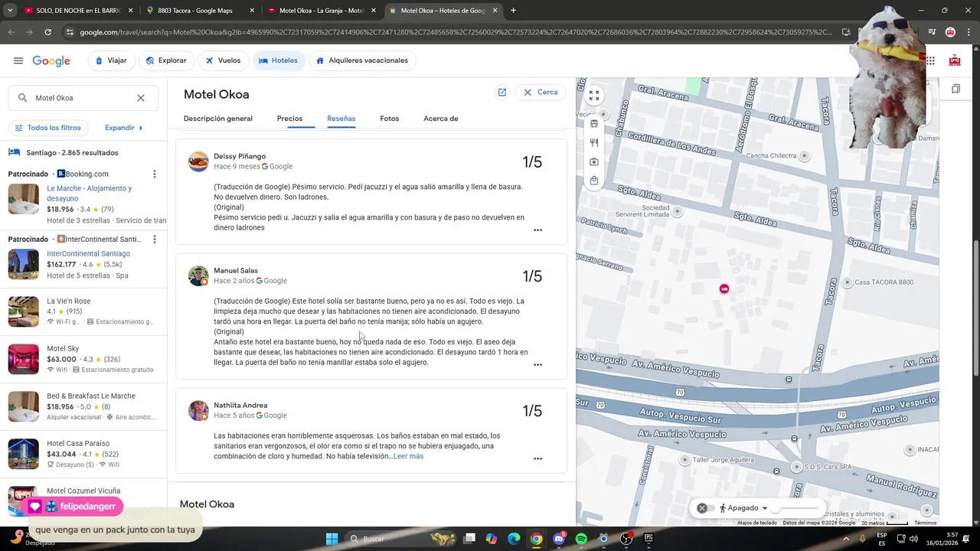Close the hotel panel with Cerca
This screenshot has width=980, height=551.
[541, 92]
